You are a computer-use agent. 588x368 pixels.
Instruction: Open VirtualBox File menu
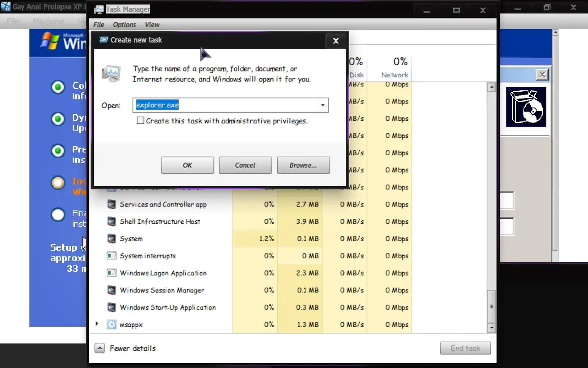13,21
